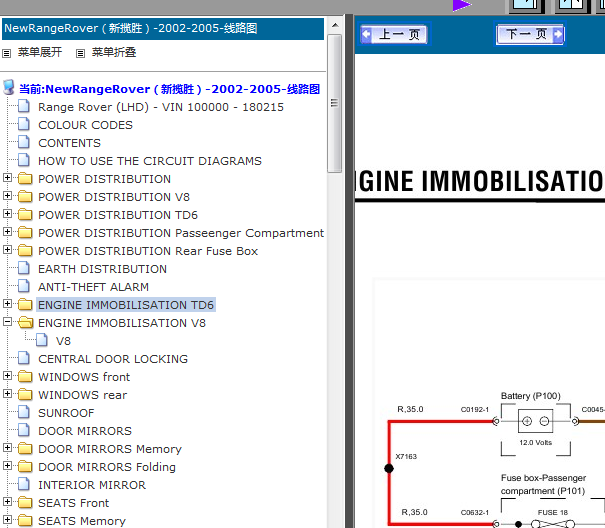Click the tree panel vertical scrollbar thumb
This screenshot has height=528, width=605.
[335, 103]
